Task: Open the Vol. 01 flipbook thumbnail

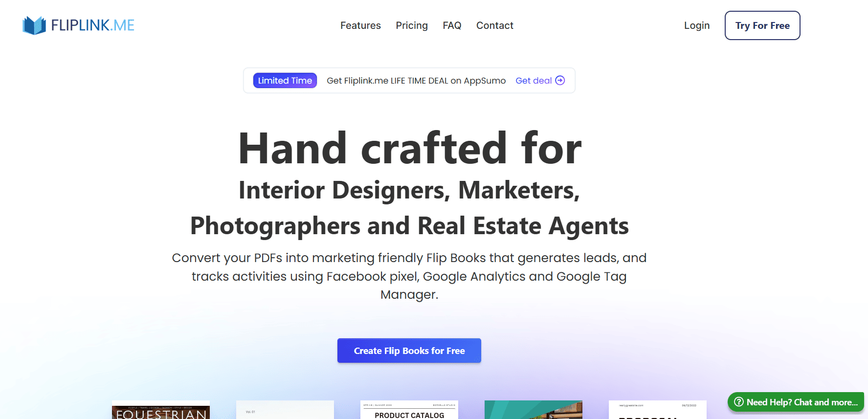Action: pos(285,410)
